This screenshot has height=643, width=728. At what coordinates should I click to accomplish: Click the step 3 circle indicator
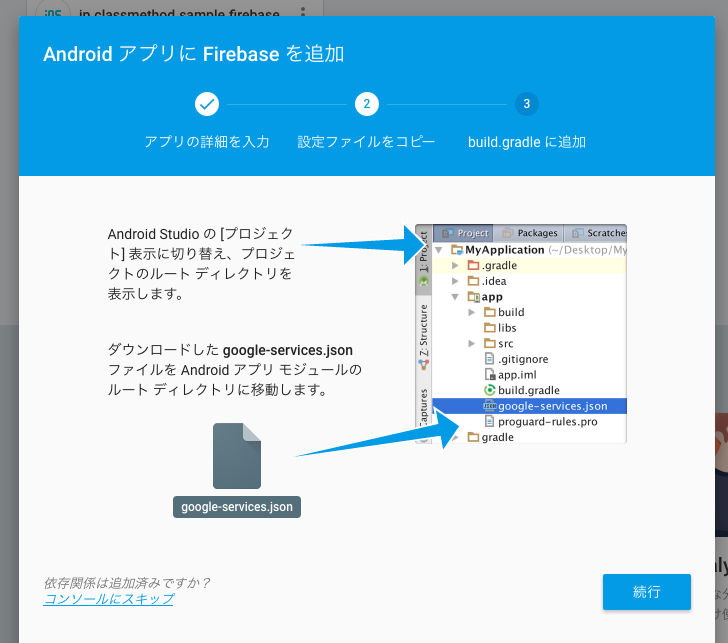[527, 104]
